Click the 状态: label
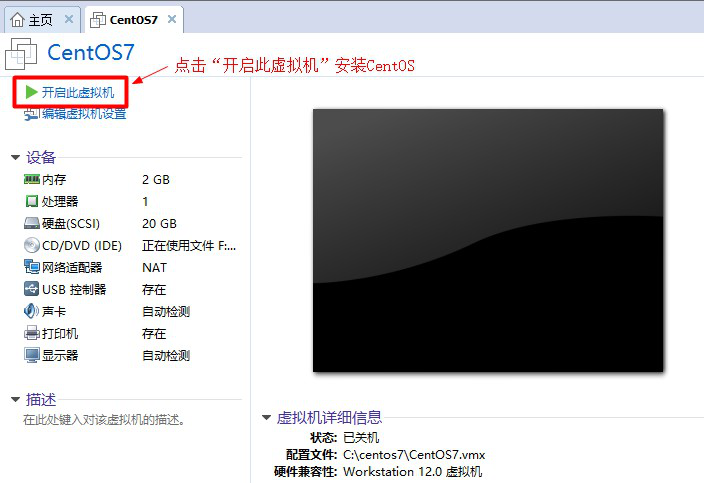 coord(323,437)
